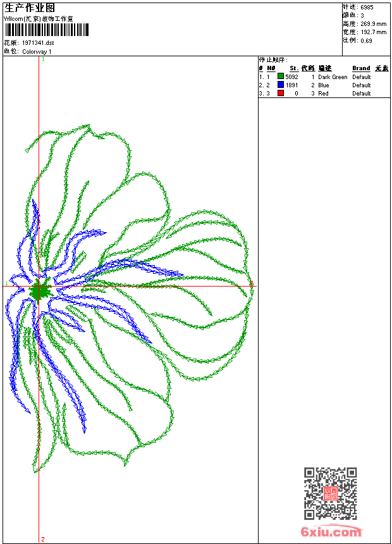Select the Blue row with 1891 stitches
392x544 pixels.
point(324,85)
